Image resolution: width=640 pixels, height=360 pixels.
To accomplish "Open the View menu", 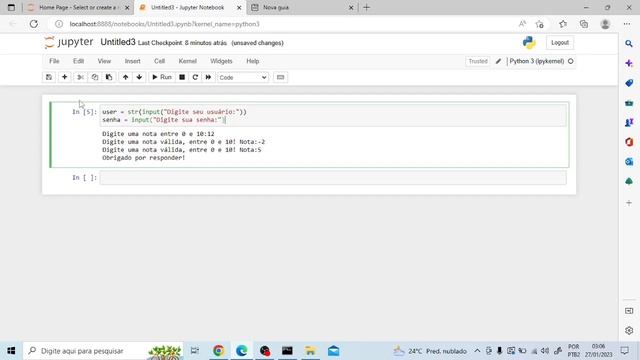I will tap(104, 61).
